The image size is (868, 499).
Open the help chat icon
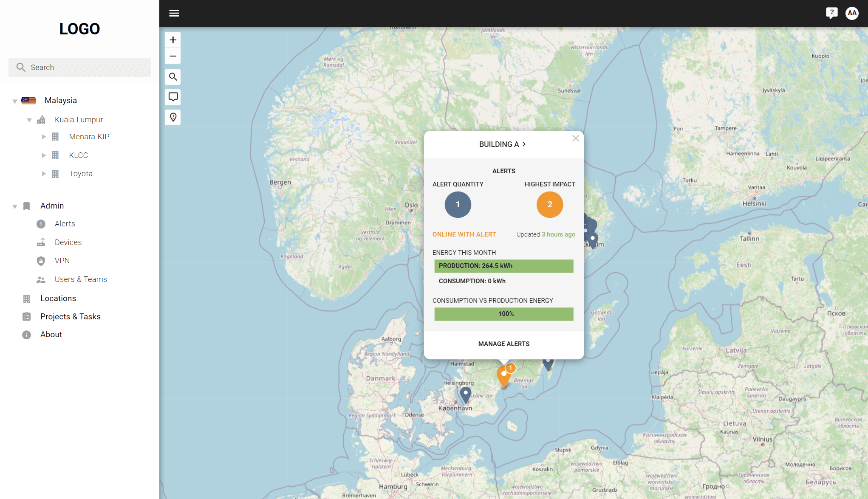point(831,13)
